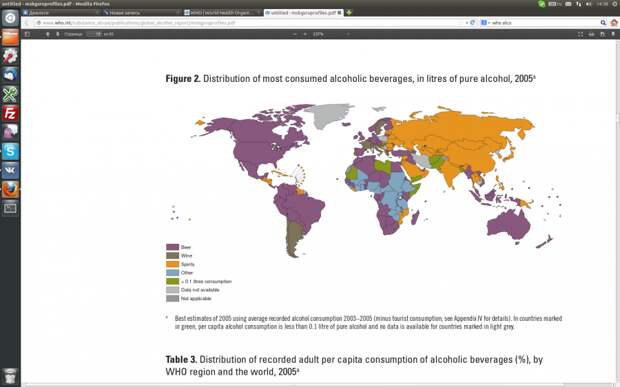Viewport: 620px width, 387px height.
Task: Switch PDF viewer to presentation mode
Action: point(580,34)
